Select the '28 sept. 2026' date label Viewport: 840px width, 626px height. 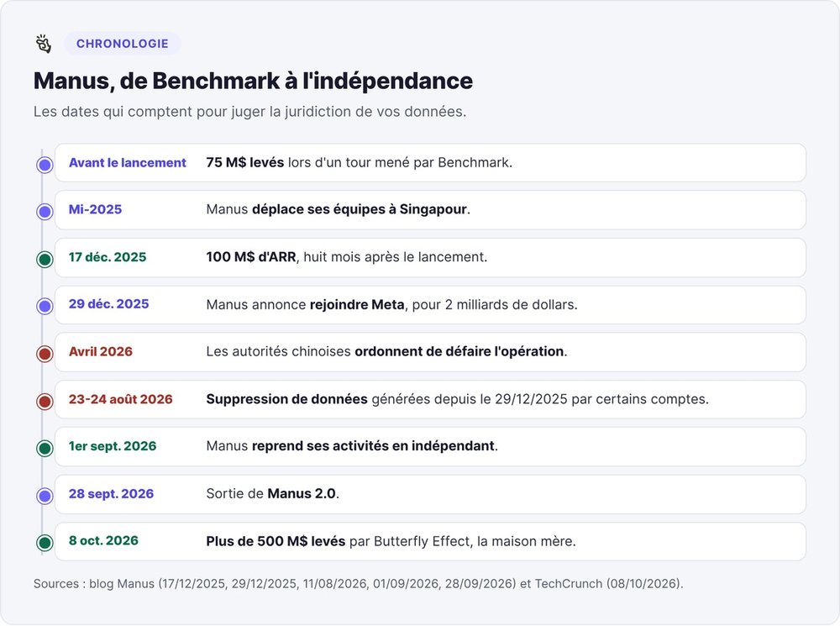(x=112, y=493)
